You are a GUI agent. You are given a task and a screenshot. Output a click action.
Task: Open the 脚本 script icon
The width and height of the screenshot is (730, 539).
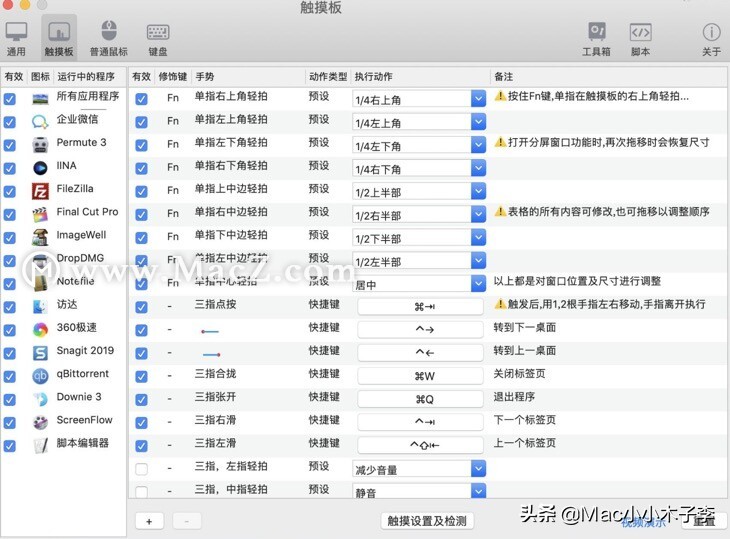point(640,38)
